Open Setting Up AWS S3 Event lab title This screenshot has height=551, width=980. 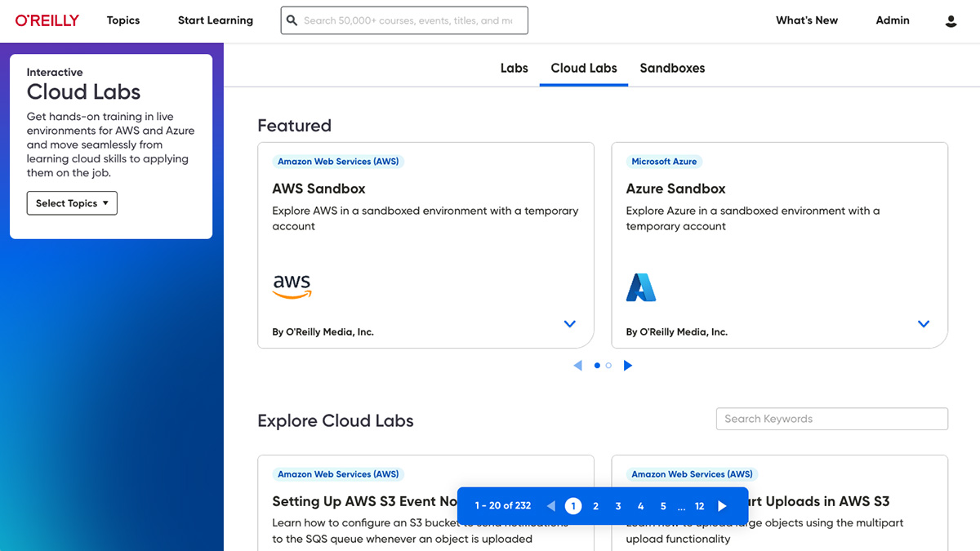point(365,501)
